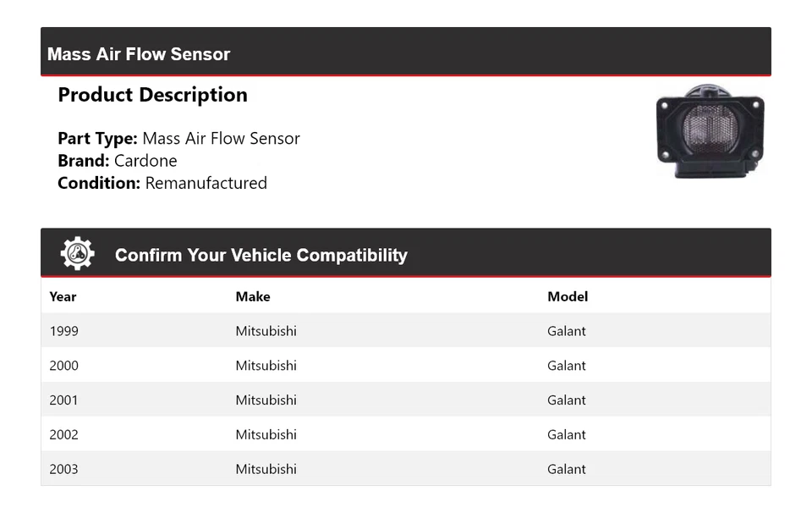The height and width of the screenshot is (513, 812).
Task: Click the Confirm Your Vehicle Compatibility heading
Action: (261, 255)
